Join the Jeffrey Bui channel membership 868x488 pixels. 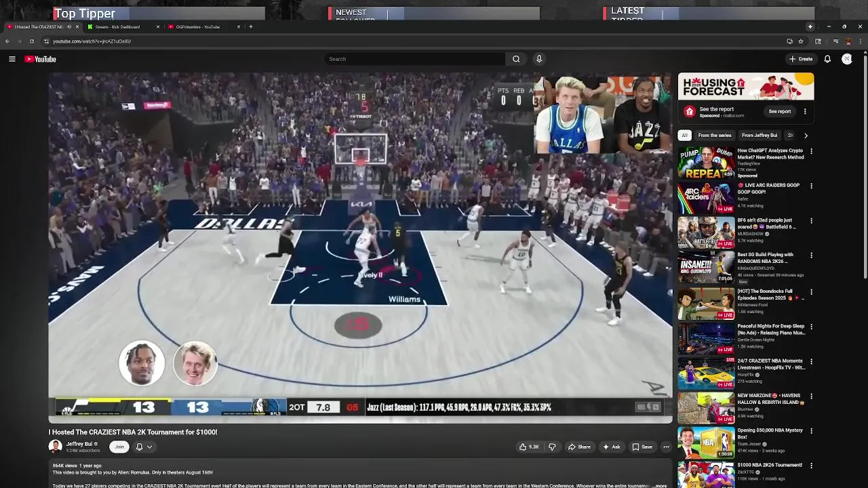[x=119, y=447]
